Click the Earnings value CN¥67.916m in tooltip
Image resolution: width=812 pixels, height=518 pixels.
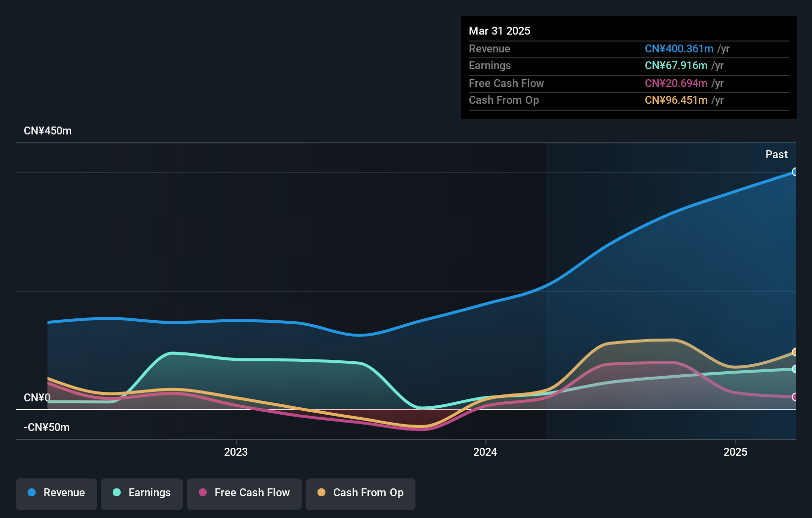pos(676,65)
